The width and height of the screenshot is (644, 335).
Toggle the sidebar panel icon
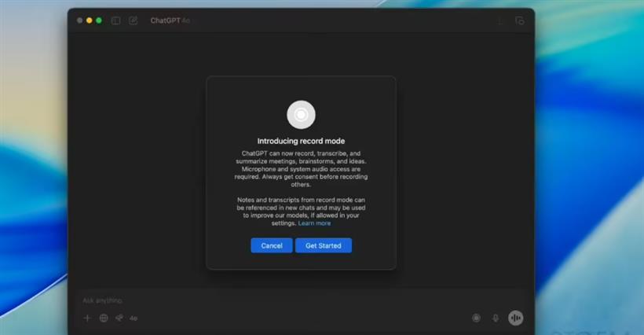[x=115, y=20]
